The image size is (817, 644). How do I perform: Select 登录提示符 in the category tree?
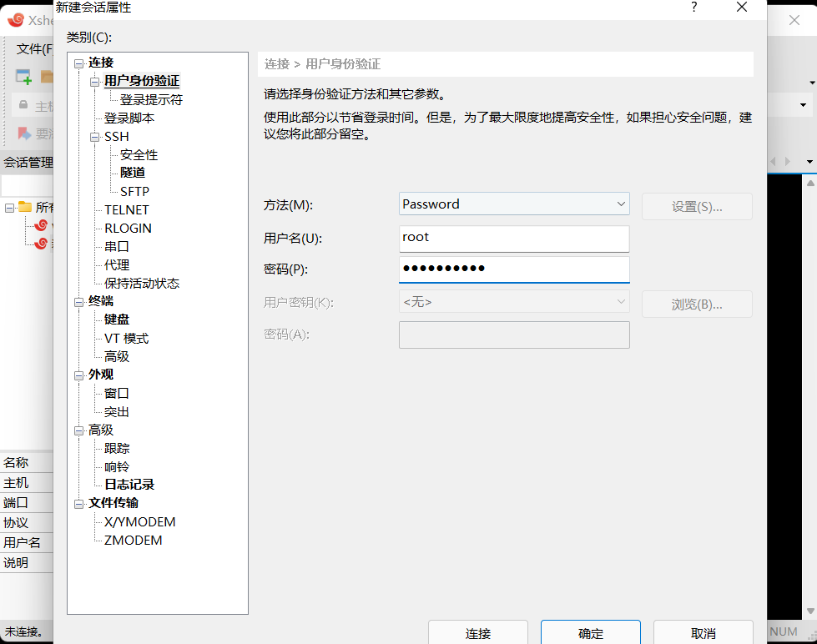pyautogui.click(x=151, y=99)
